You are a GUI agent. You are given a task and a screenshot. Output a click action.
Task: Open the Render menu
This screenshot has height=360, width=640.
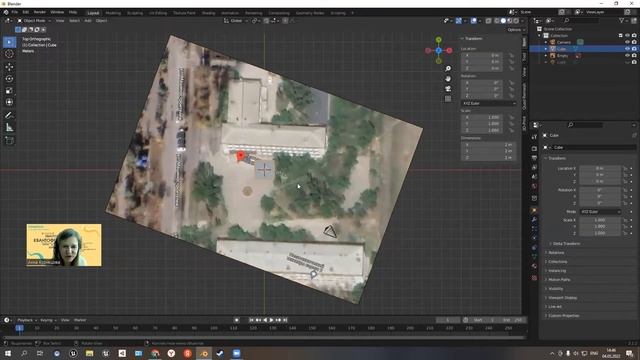click(x=40, y=12)
